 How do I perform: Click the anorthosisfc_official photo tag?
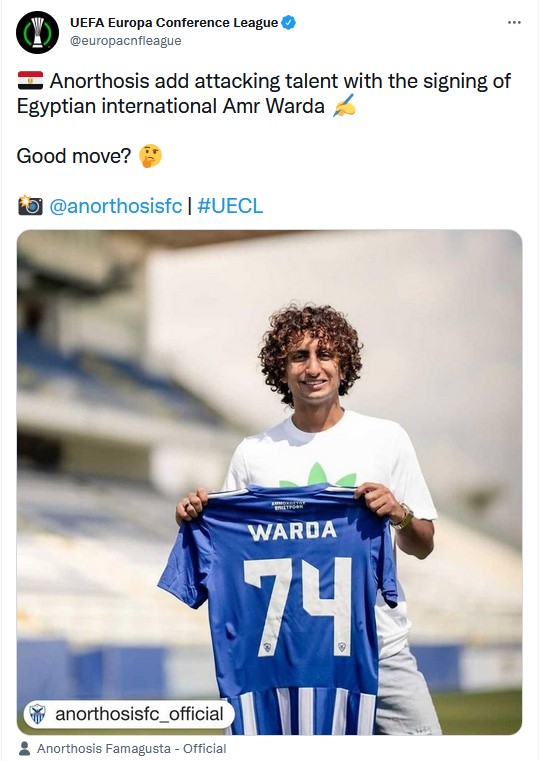click(129, 714)
